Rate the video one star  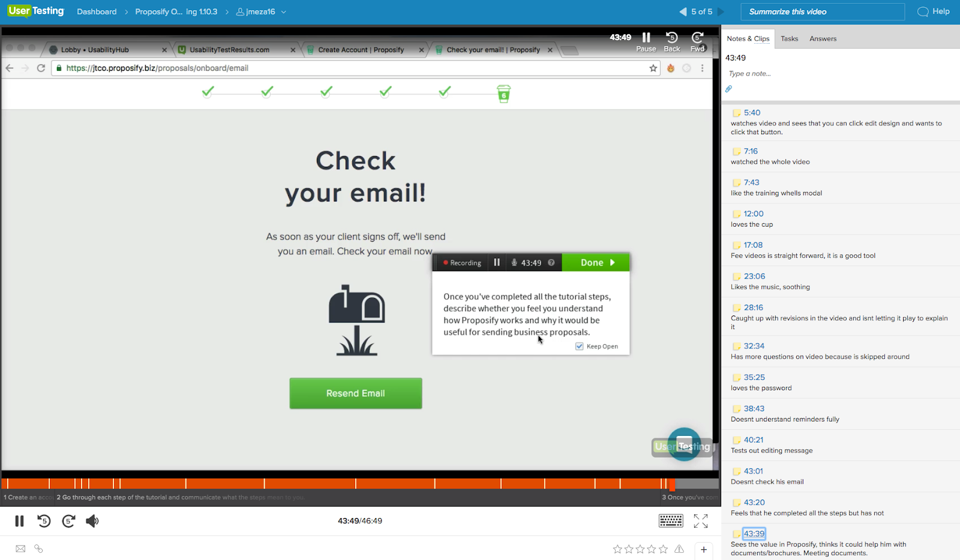[617, 549]
